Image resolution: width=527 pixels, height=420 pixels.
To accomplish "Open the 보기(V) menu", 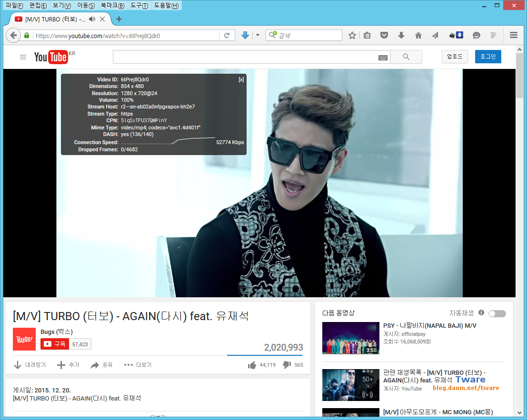I will (62, 5).
